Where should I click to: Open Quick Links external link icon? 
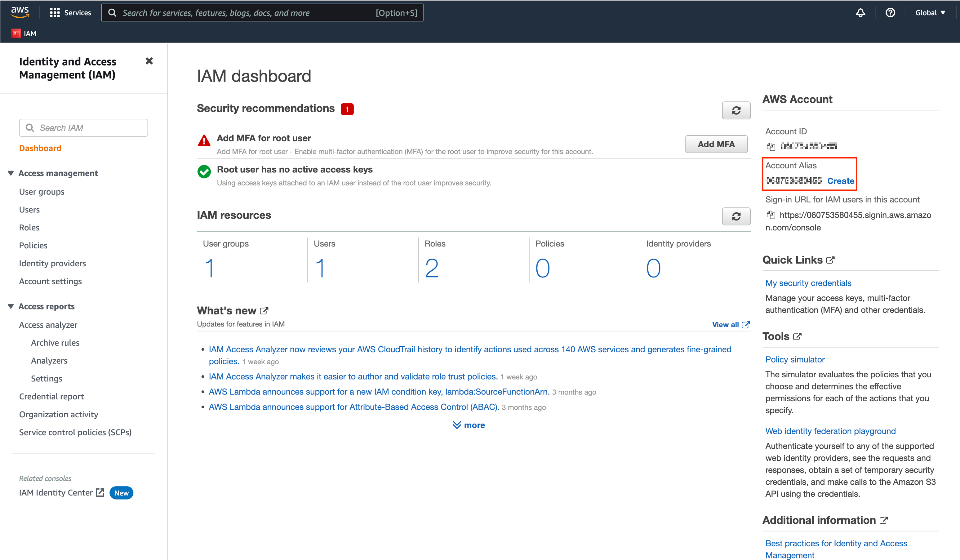pyautogui.click(x=830, y=260)
